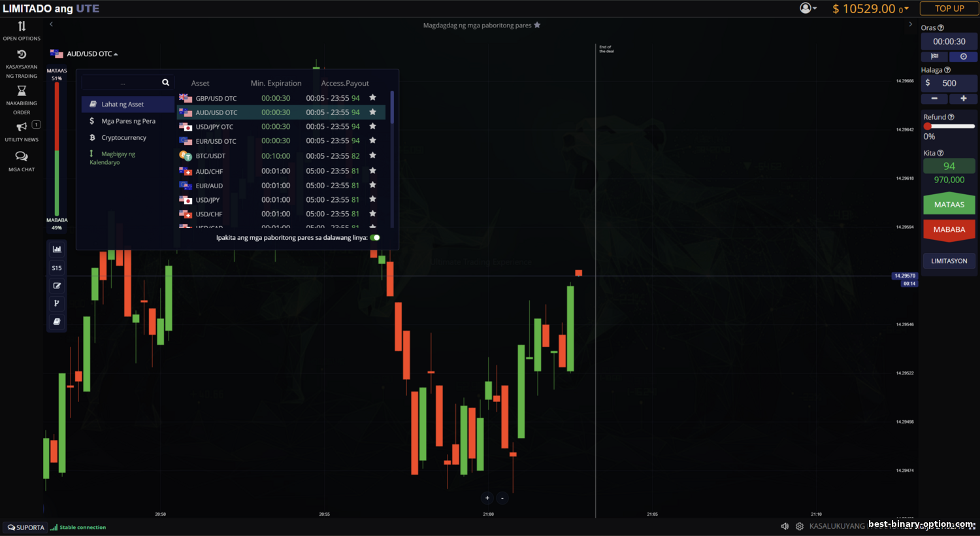Select Mga Pares ng Pera category
The width and height of the screenshot is (980, 536).
pos(128,121)
